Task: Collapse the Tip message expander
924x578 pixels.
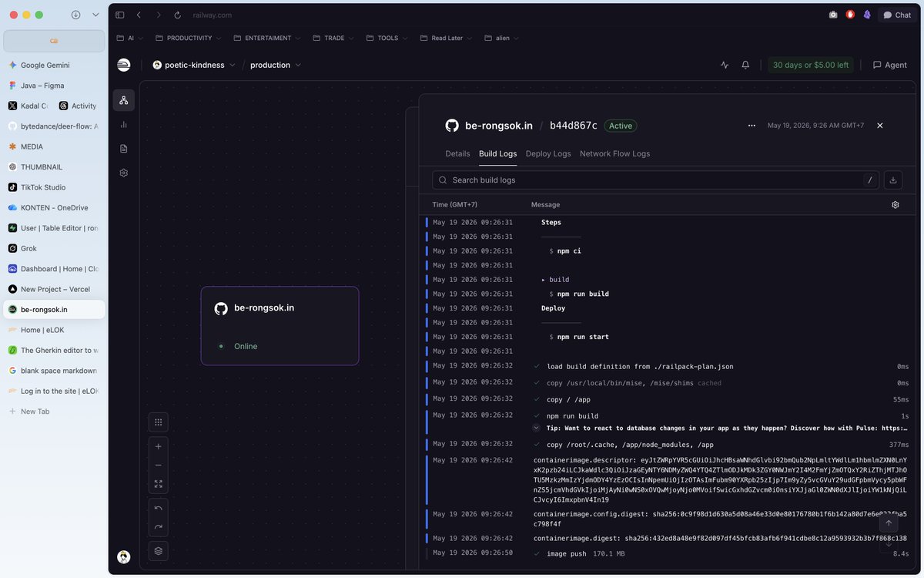Action: [537, 428]
